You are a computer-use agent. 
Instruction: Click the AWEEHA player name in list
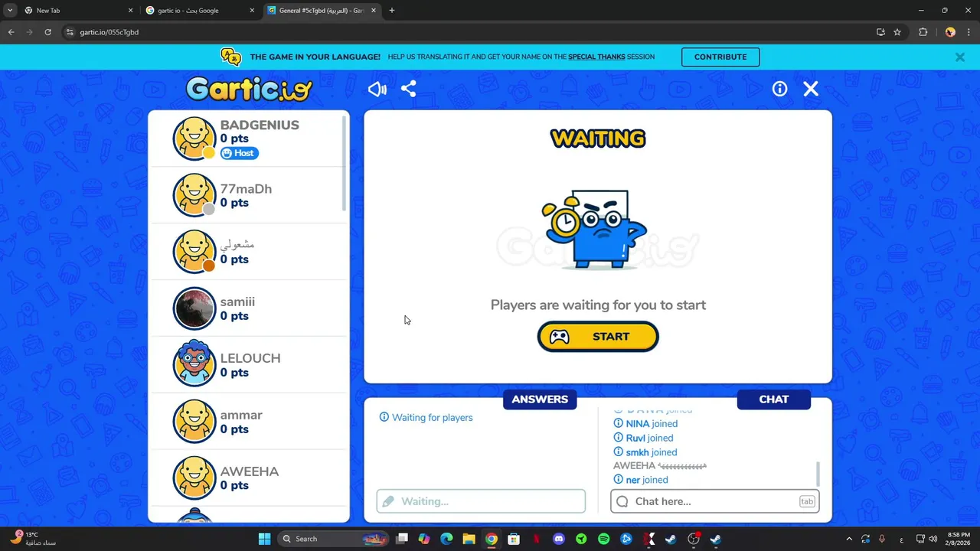coord(249,471)
